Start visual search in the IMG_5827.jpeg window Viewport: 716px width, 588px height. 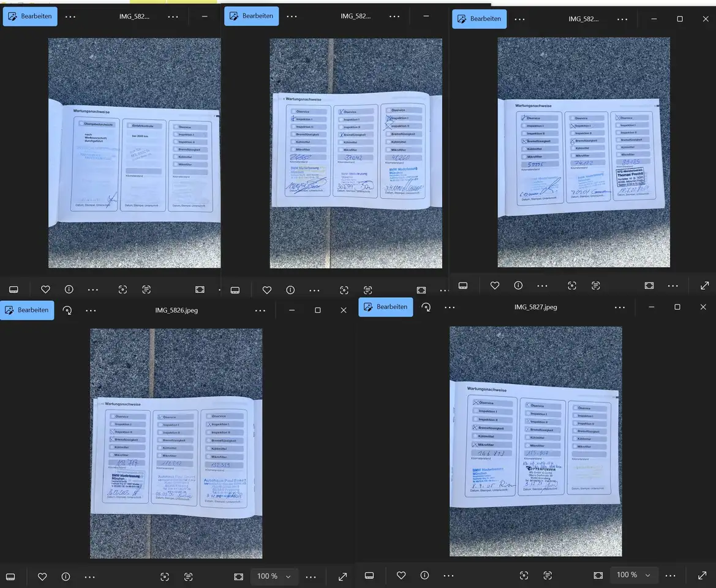(524, 575)
